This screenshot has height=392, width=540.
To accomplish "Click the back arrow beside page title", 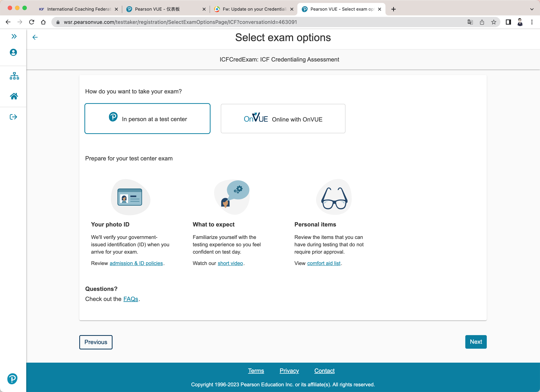I will coord(35,37).
